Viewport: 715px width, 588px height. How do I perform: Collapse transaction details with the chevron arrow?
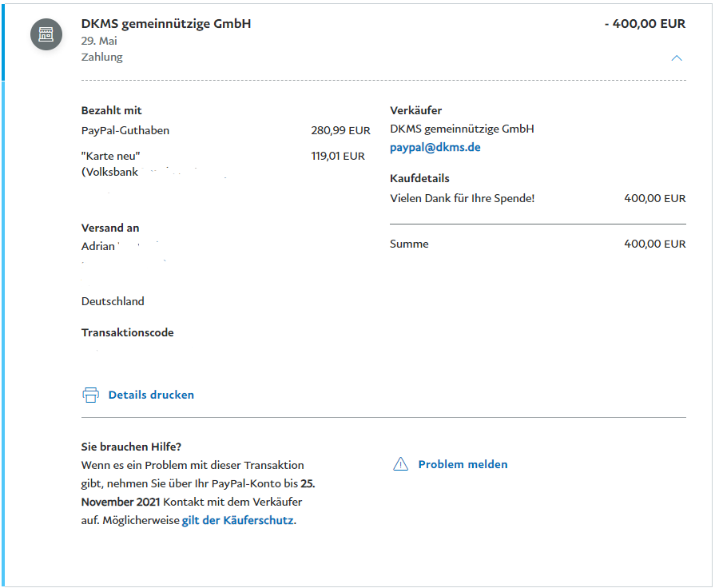point(677,58)
